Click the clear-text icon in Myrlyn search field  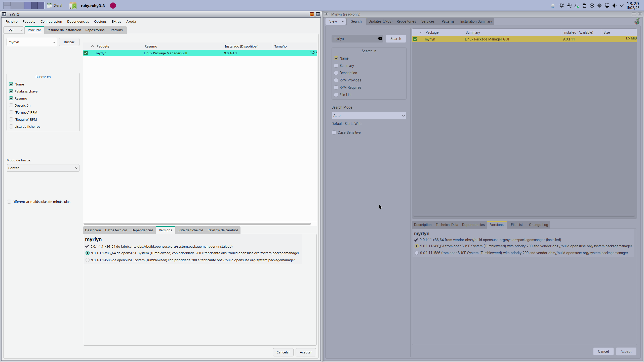click(x=380, y=38)
